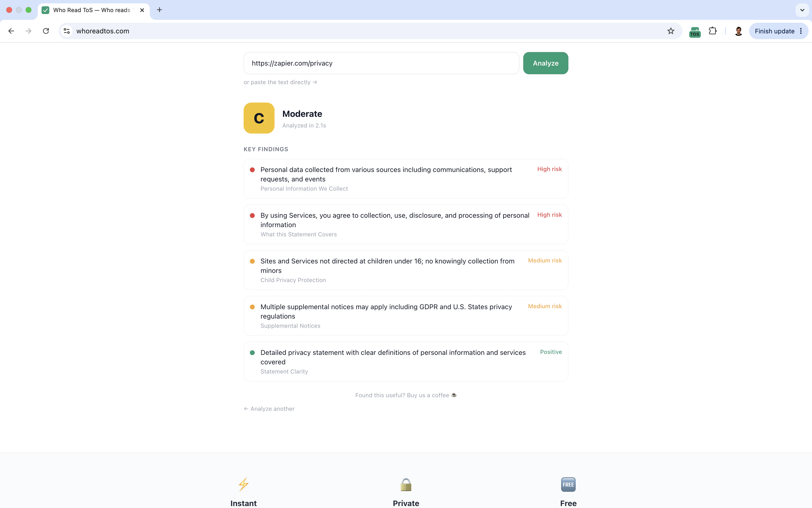
Task: Click Medium risk label on GDPR finding
Action: click(x=545, y=306)
